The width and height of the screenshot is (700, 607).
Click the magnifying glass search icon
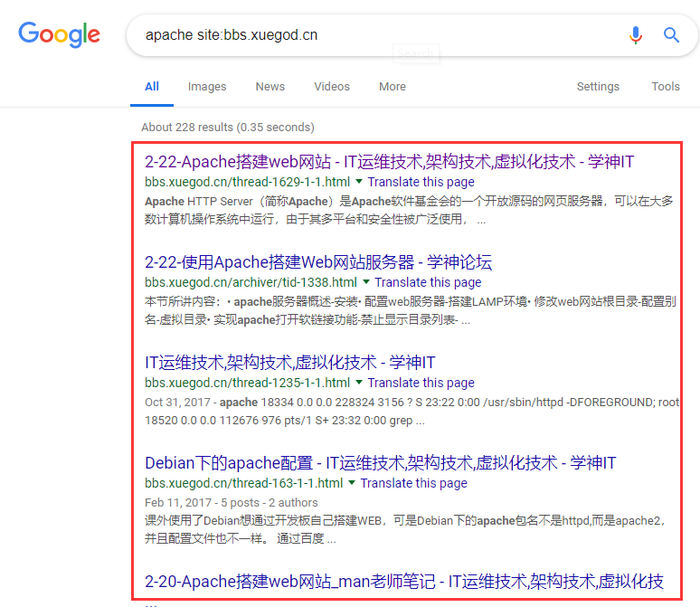tap(671, 35)
